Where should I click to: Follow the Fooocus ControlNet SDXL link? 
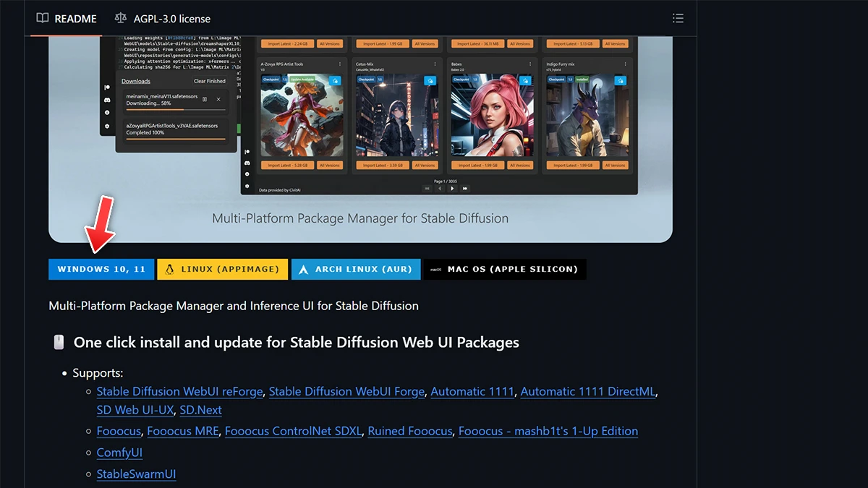pos(293,431)
